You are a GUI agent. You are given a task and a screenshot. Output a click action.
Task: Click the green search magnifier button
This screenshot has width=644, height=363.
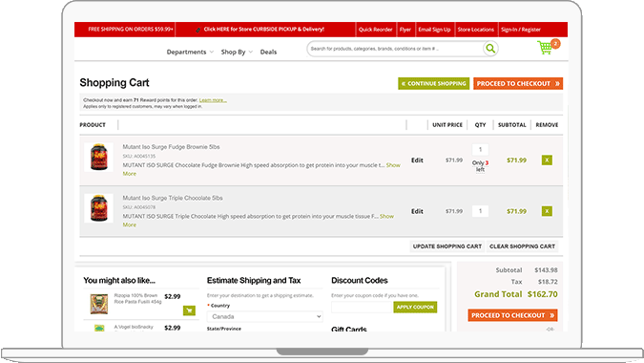coord(490,49)
